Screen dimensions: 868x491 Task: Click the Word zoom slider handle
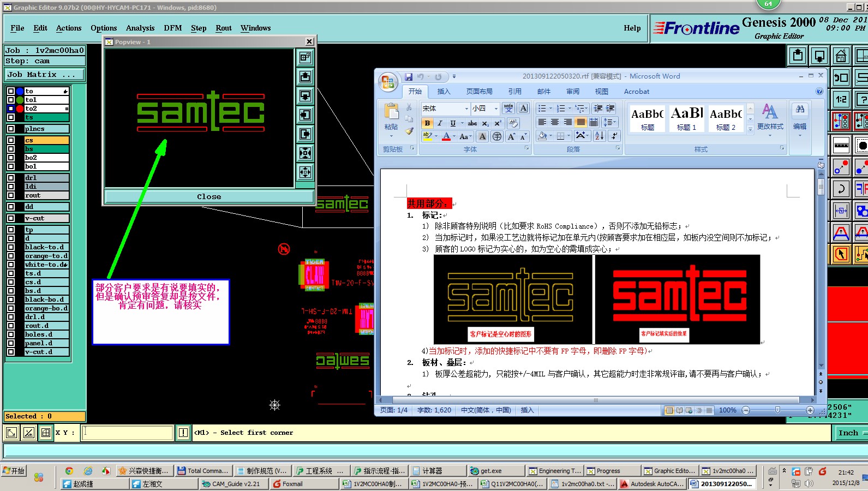[x=777, y=410]
